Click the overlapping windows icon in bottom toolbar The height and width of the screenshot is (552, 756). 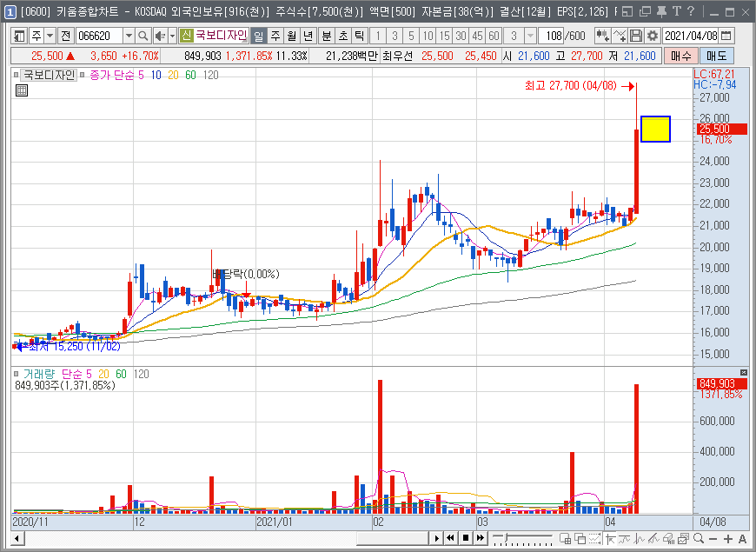(580, 538)
